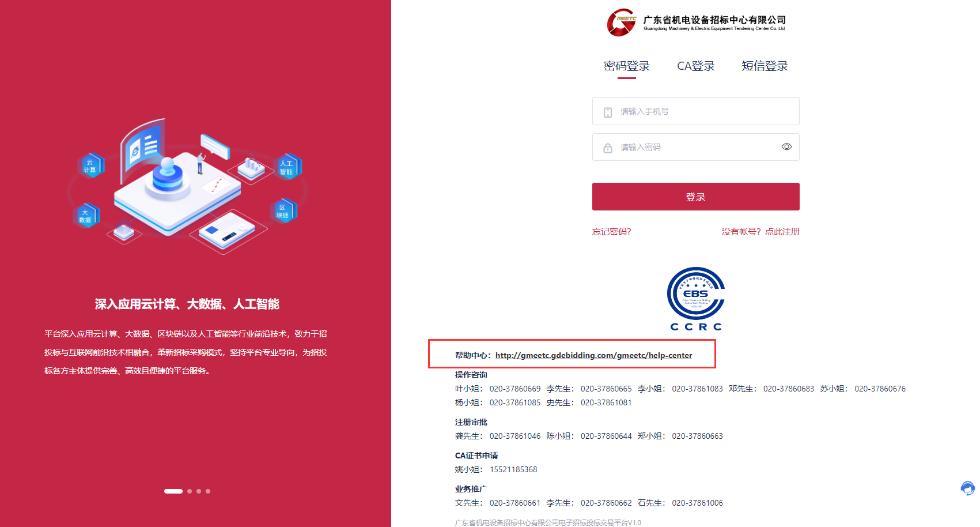Open the help-center URL link

point(593,355)
